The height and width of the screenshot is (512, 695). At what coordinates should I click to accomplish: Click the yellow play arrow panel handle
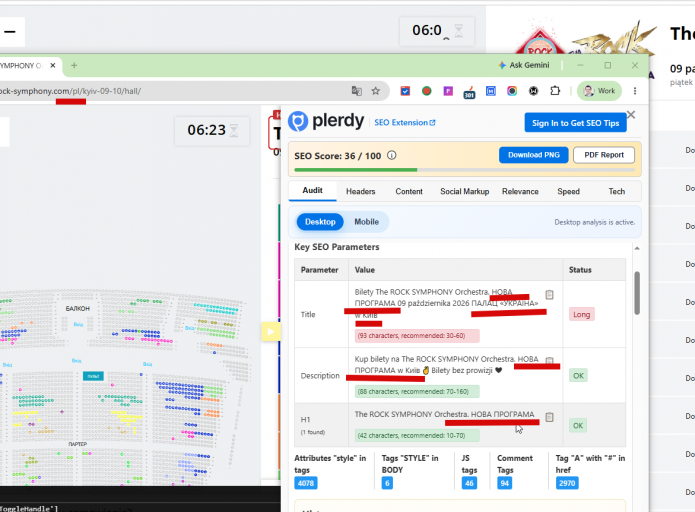pos(271,331)
